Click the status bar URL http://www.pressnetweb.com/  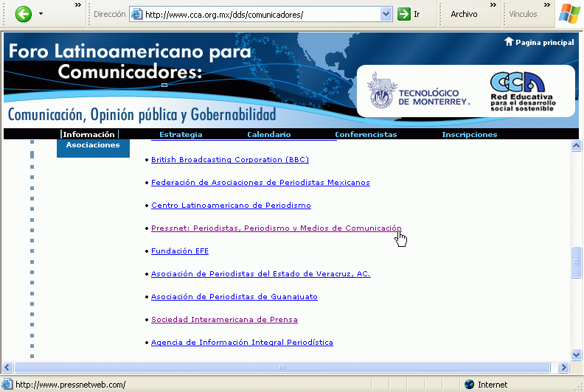tap(70, 385)
